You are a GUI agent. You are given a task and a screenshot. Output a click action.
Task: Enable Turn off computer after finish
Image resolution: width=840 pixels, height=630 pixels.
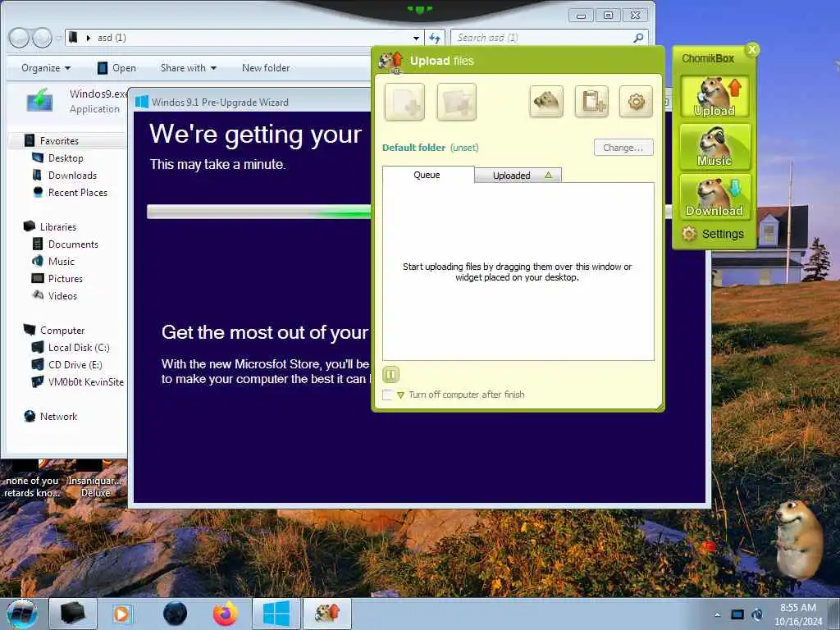[387, 395]
